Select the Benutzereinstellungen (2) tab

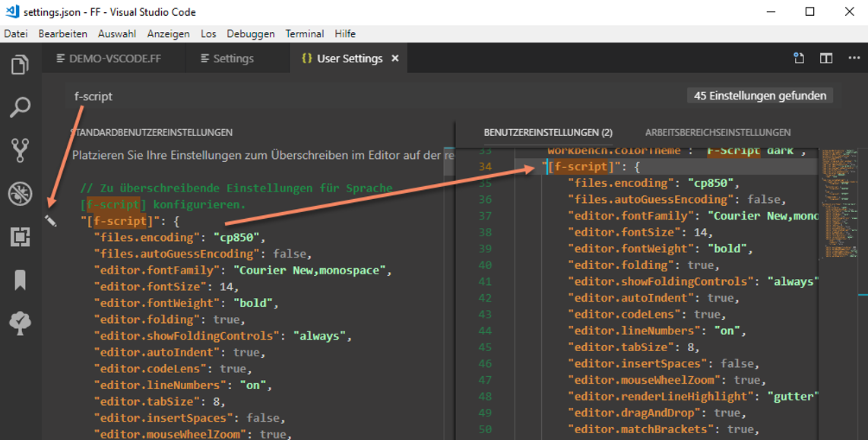tap(548, 132)
